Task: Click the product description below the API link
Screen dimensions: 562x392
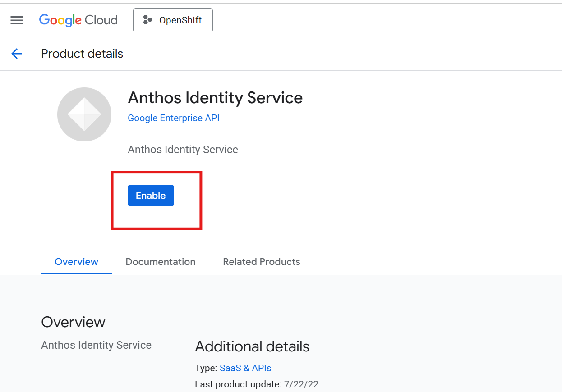Action: point(183,150)
